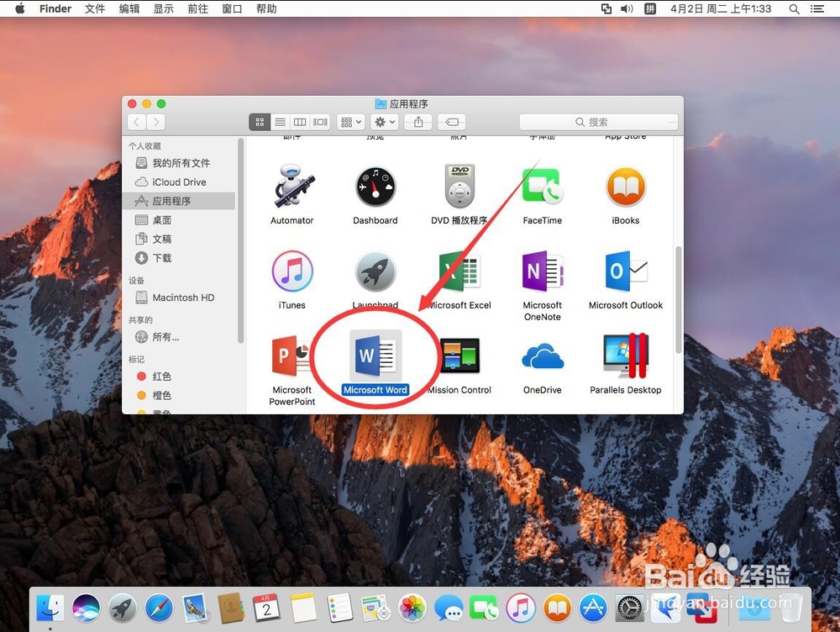Viewport: 840px width, 632px height.
Task: Click the sidebar scrollbar
Action: [240, 240]
